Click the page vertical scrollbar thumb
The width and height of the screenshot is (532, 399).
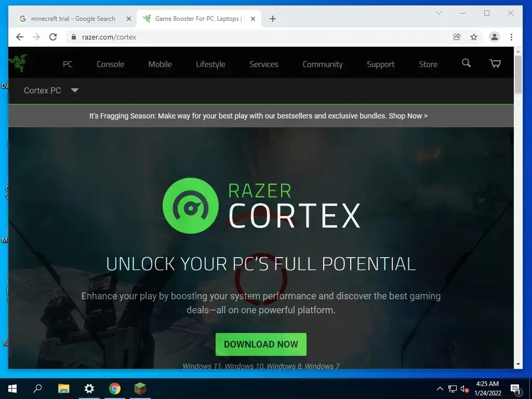[518, 75]
